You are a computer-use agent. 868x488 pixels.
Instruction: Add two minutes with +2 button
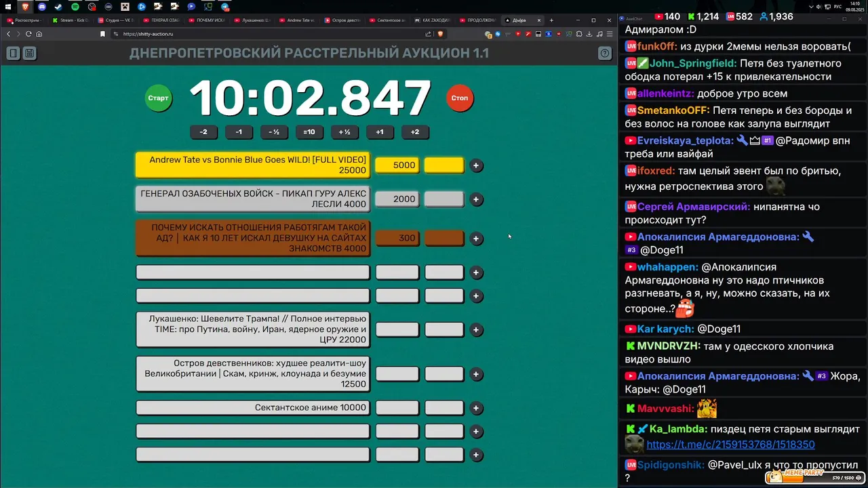pyautogui.click(x=415, y=132)
